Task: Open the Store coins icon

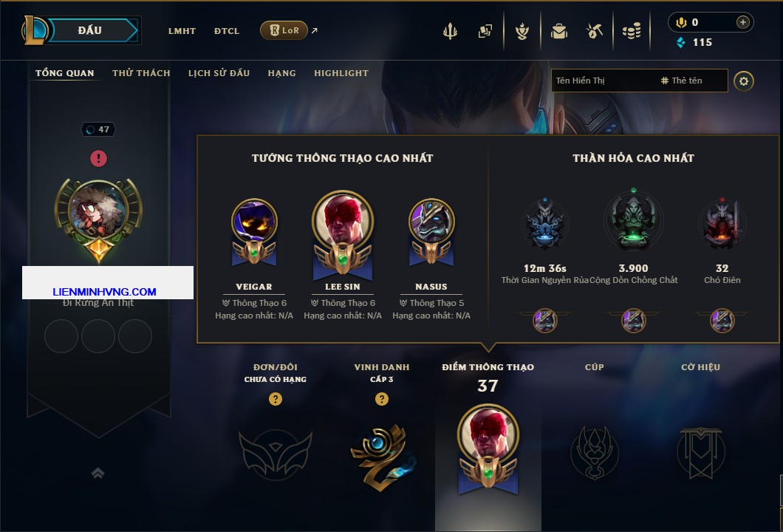Action: [x=631, y=31]
